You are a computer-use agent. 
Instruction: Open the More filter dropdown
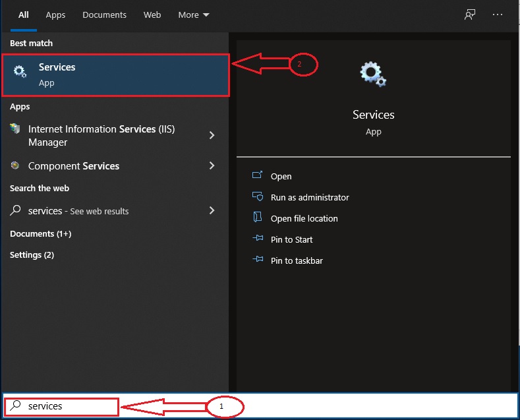[x=194, y=15]
